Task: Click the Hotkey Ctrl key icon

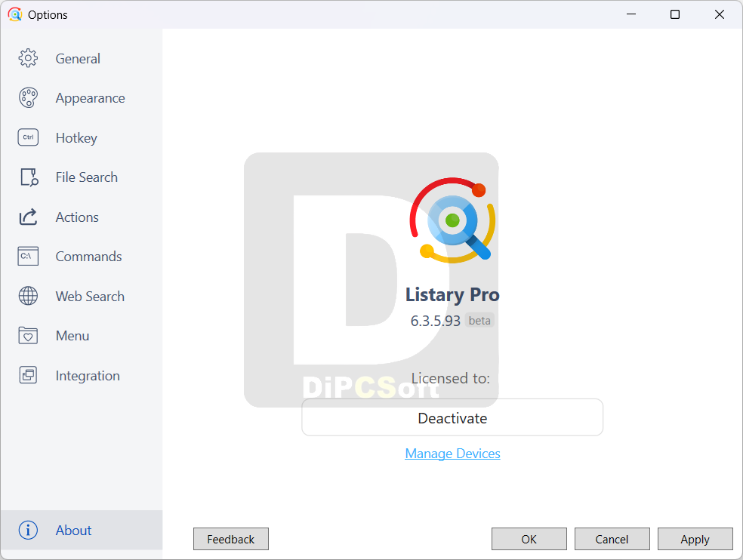Action: pyautogui.click(x=28, y=137)
